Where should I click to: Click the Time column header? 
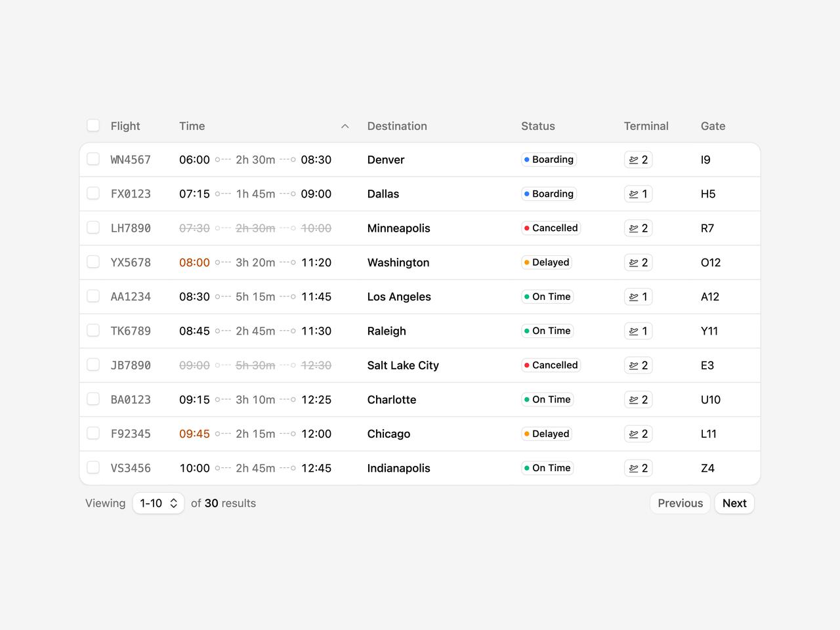pos(192,126)
